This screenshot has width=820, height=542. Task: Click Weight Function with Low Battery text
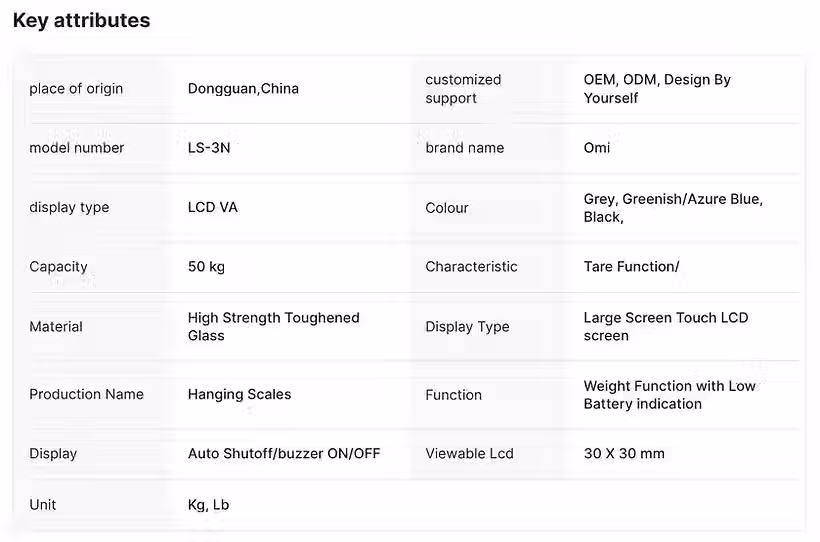point(669,394)
